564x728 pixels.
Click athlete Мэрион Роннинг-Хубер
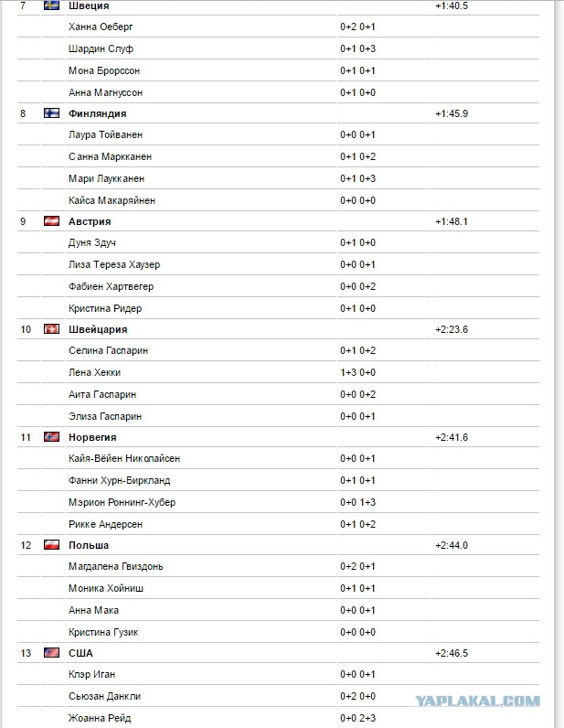[x=122, y=502]
